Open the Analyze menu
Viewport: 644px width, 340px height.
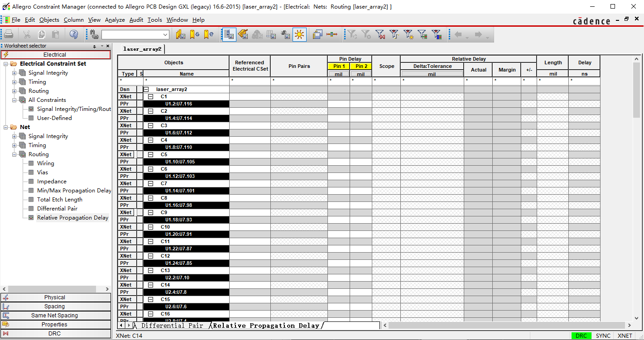(115, 20)
